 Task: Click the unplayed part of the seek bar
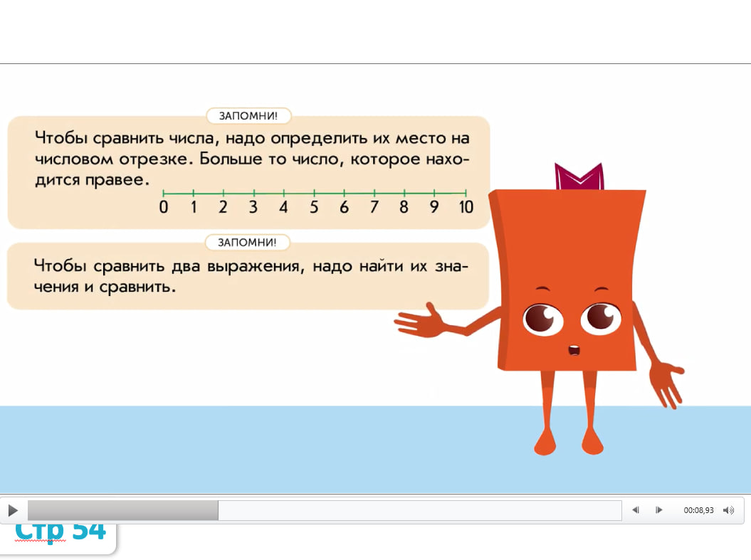(419, 510)
